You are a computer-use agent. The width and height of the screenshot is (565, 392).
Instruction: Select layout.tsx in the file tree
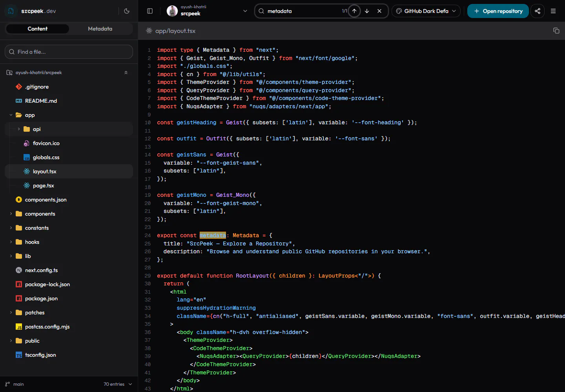tap(69, 171)
